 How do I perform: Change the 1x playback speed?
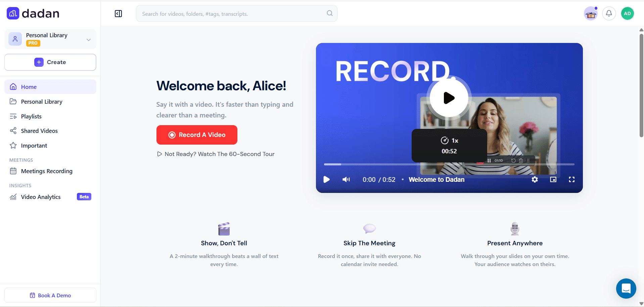pyautogui.click(x=449, y=140)
